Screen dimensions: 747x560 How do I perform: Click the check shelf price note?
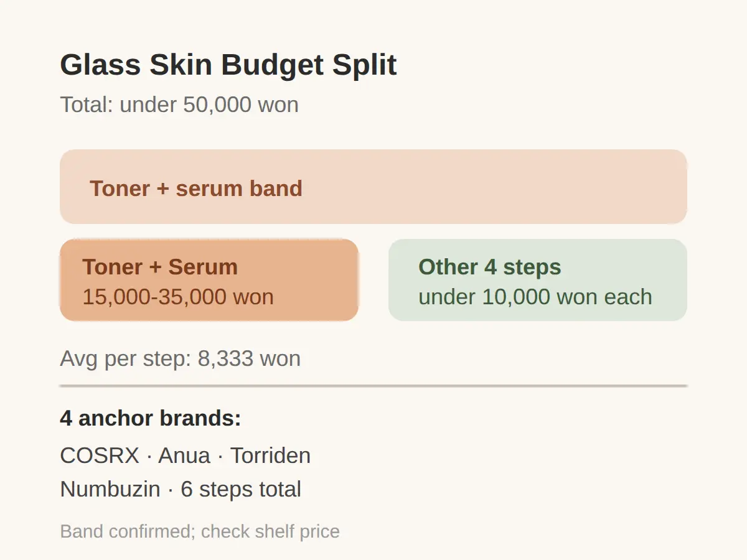pyautogui.click(x=270, y=531)
